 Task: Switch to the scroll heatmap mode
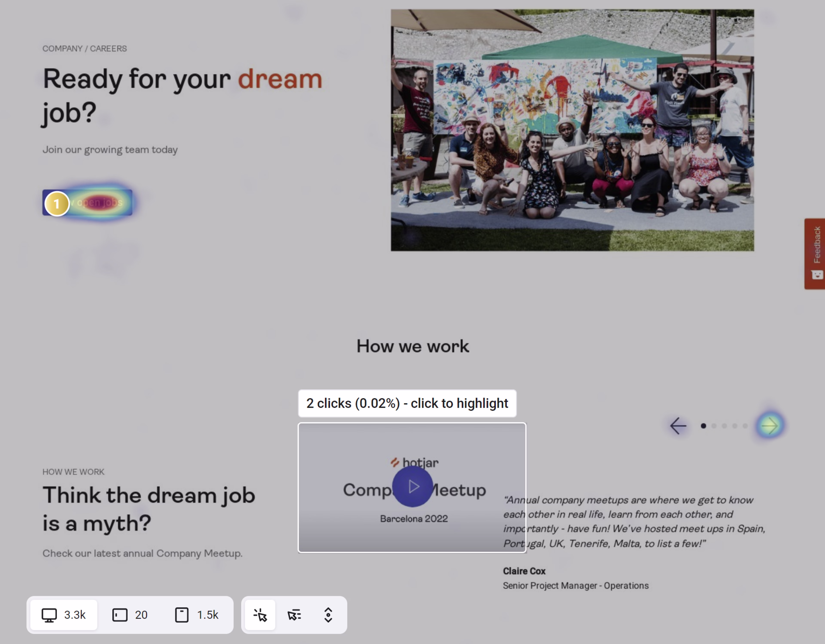point(328,615)
